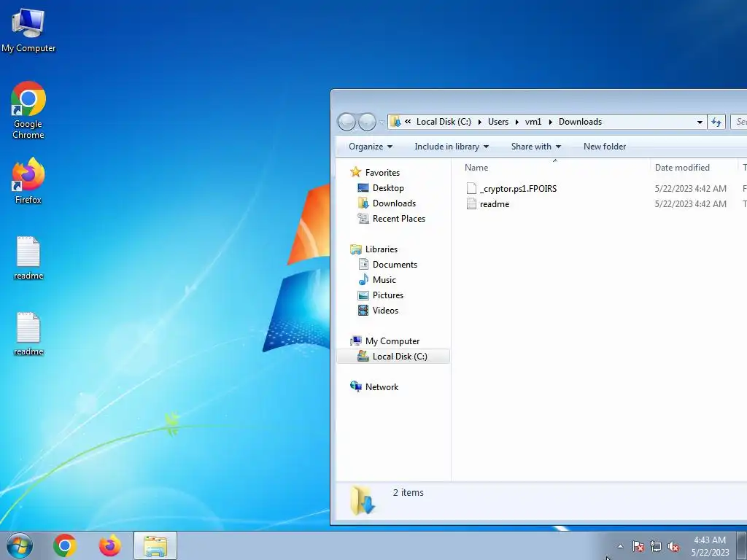Click the Windows Start button
This screenshot has width=747, height=560.
coord(20,545)
